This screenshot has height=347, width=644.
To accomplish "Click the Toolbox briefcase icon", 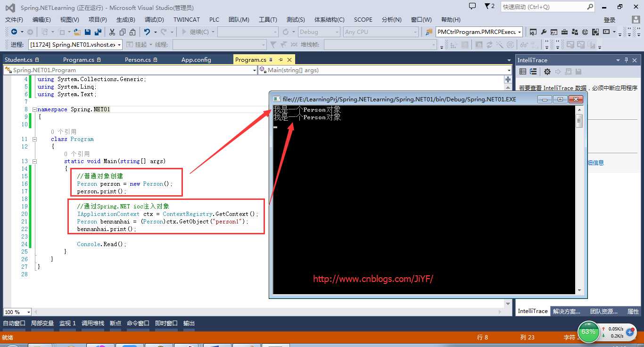I will pyautogui.click(x=564, y=32).
